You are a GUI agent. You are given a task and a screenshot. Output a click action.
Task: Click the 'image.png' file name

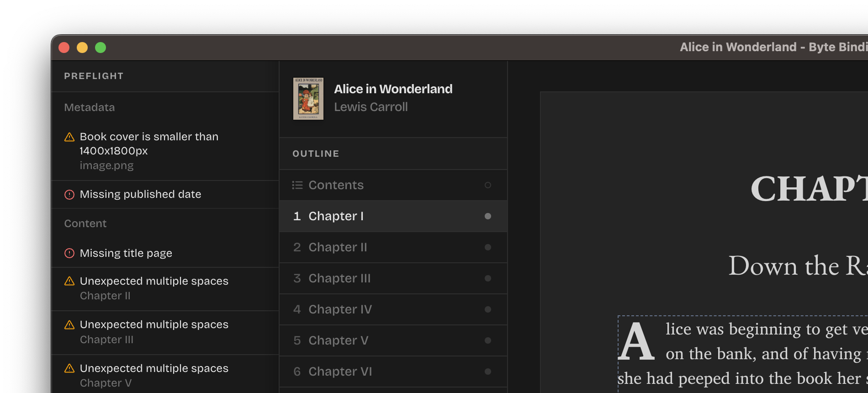tap(106, 165)
